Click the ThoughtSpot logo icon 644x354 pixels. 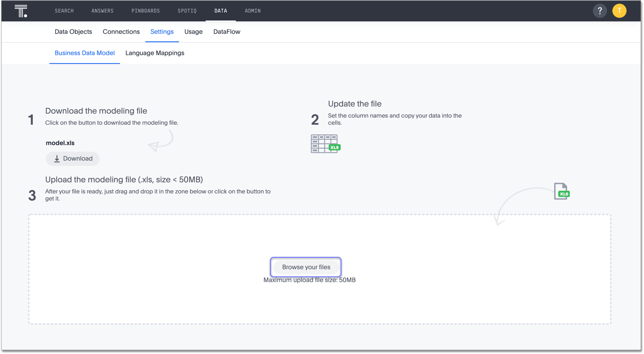[x=21, y=11]
